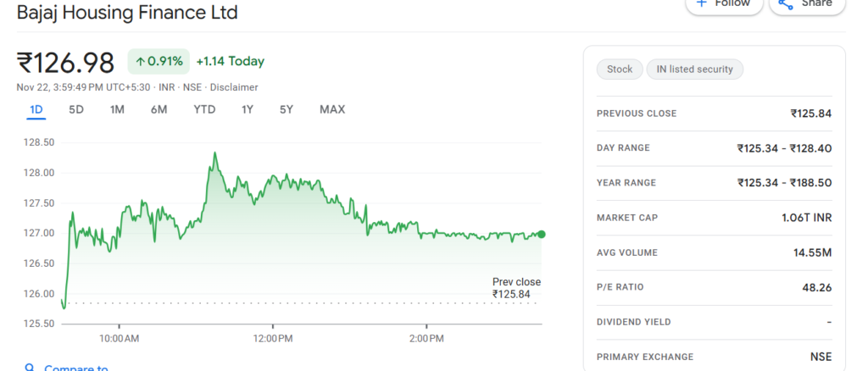Select the 1Y time range tab
The height and width of the screenshot is (371, 868).
pos(248,109)
